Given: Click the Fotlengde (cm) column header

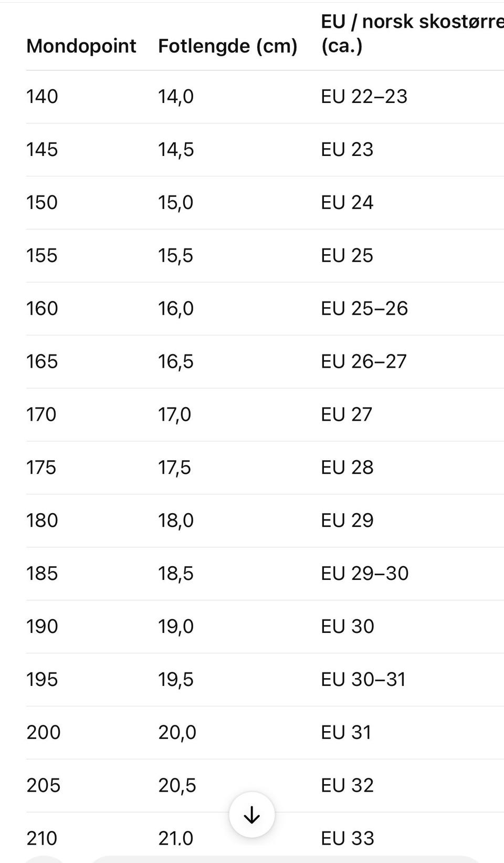Looking at the screenshot, I should click(228, 46).
